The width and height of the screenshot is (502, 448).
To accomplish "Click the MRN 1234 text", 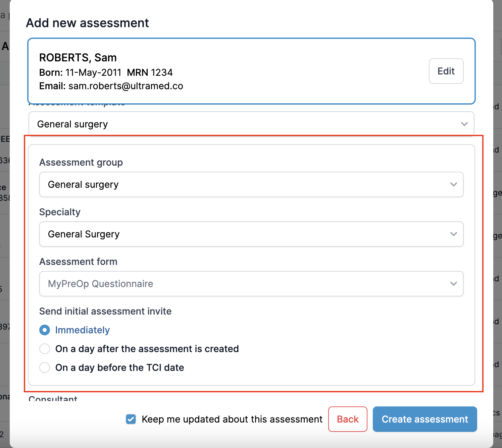I will coord(150,72).
